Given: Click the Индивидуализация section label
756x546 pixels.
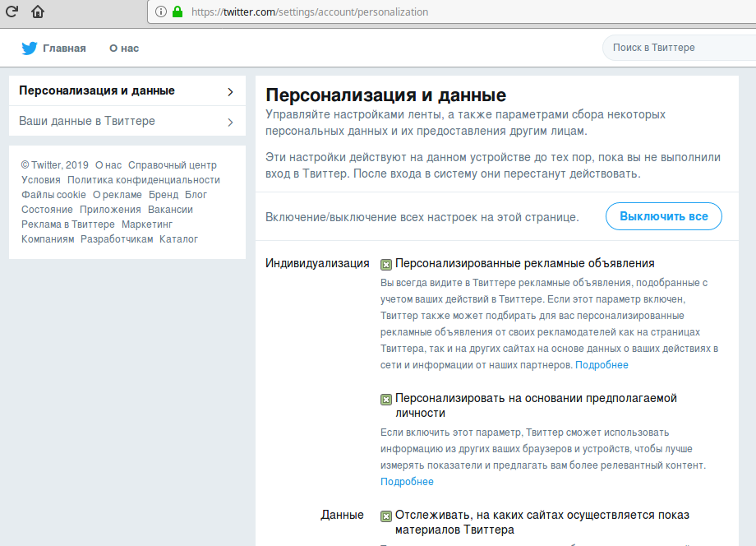Looking at the screenshot, I should tap(317, 263).
